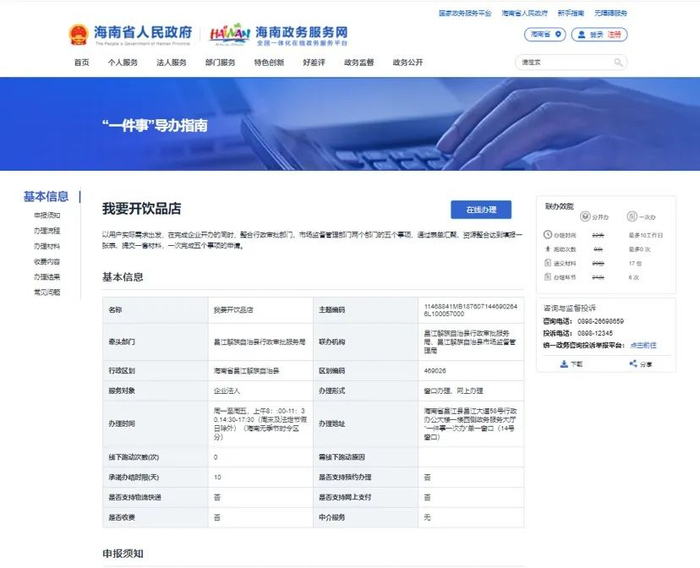
Task: Click the clock icon beside 办理时间
Action: click(547, 234)
